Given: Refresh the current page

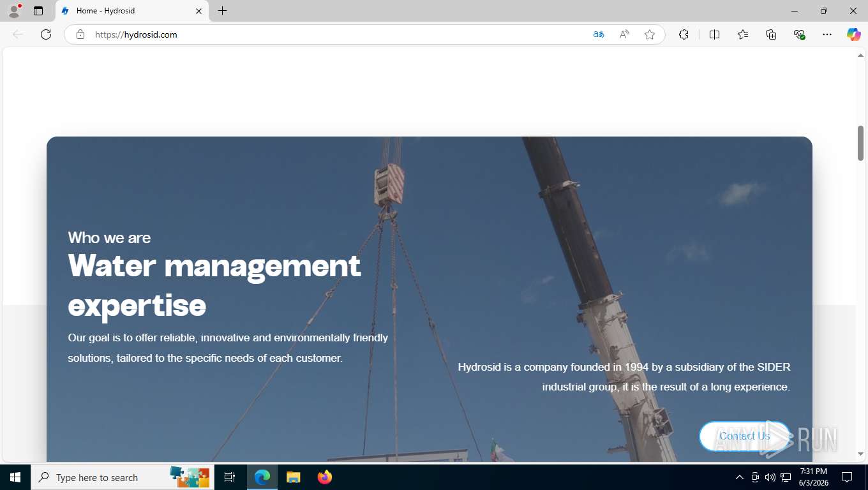Looking at the screenshot, I should coord(46,34).
